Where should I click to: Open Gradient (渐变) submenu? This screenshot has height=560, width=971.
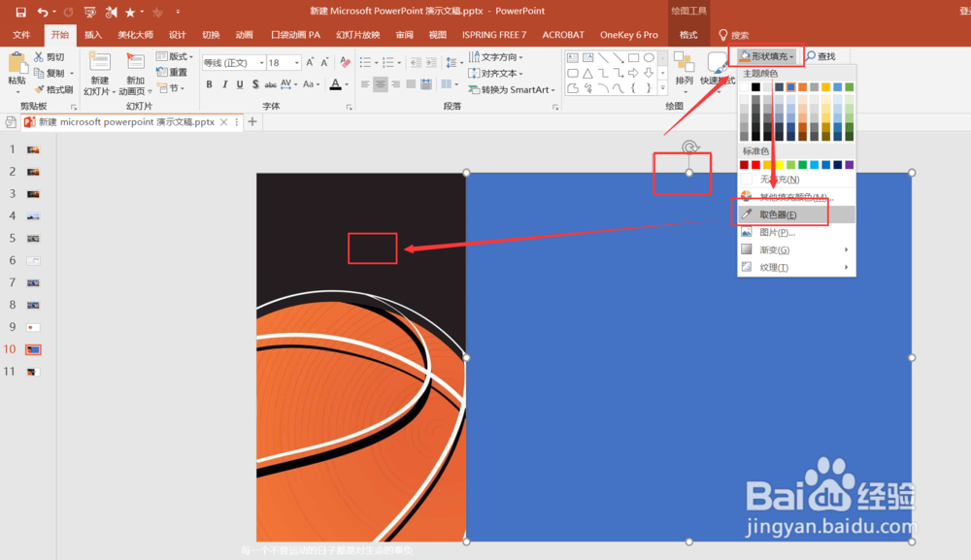(796, 250)
